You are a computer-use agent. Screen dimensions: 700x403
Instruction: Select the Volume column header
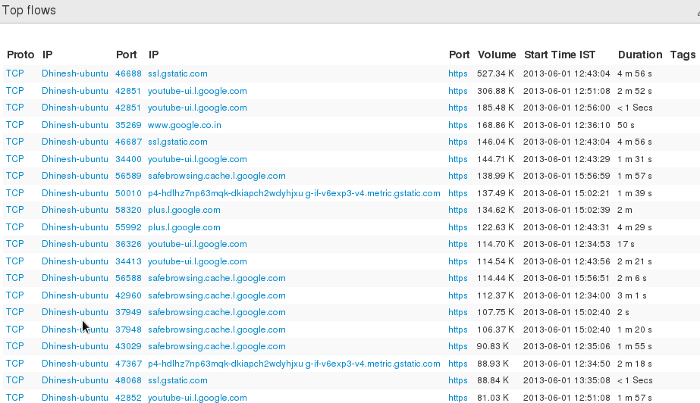[497, 55]
